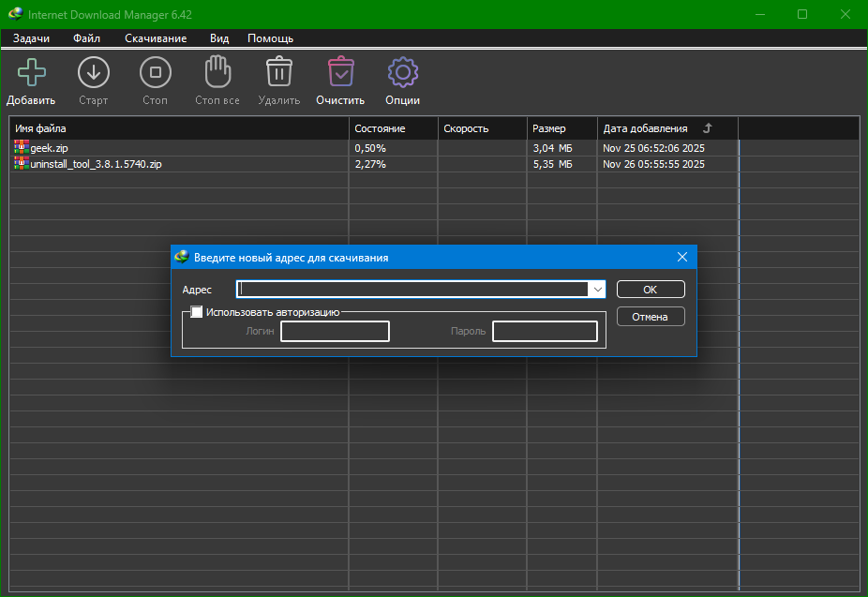Image resolution: width=868 pixels, height=597 pixels.
Task: Open Опции gear icon settings
Action: (x=402, y=72)
